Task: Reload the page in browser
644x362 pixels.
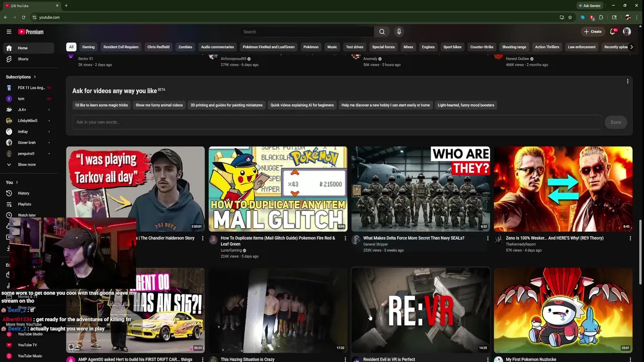Action: coord(23,17)
